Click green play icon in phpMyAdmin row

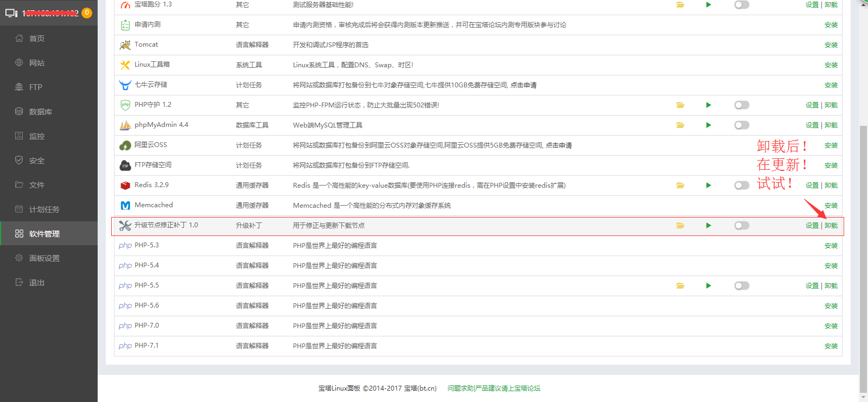click(709, 125)
